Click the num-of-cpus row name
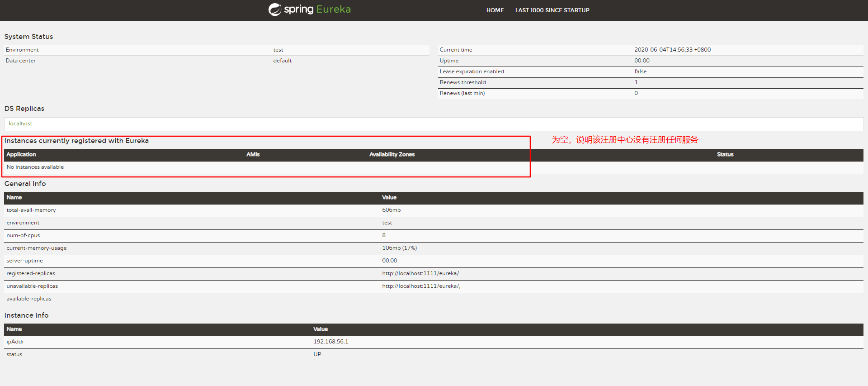 23,235
